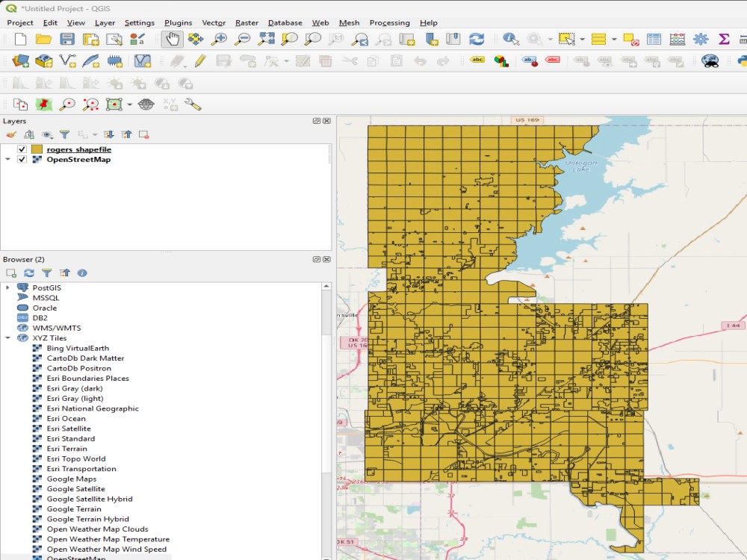Click the Zoom Full extent icon

pos(266,39)
